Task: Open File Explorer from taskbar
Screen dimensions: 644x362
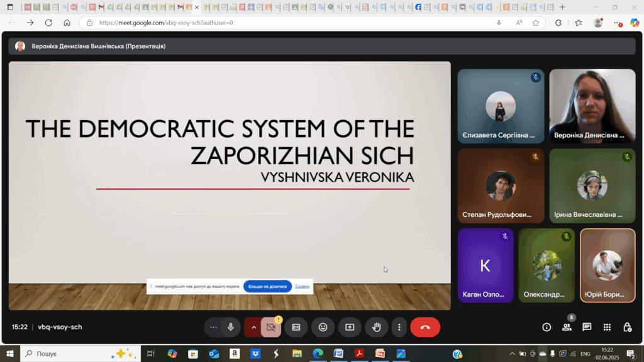Action: pos(297,353)
